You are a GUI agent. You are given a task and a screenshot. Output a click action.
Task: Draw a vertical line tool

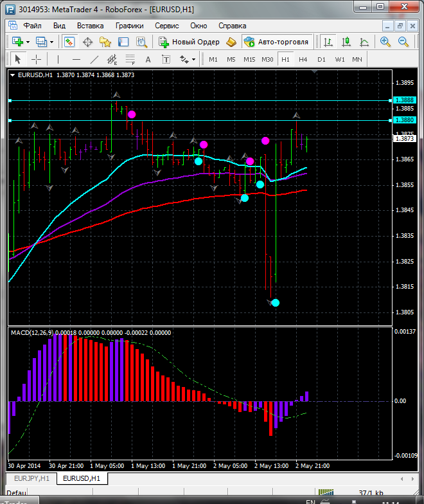[x=58, y=59]
